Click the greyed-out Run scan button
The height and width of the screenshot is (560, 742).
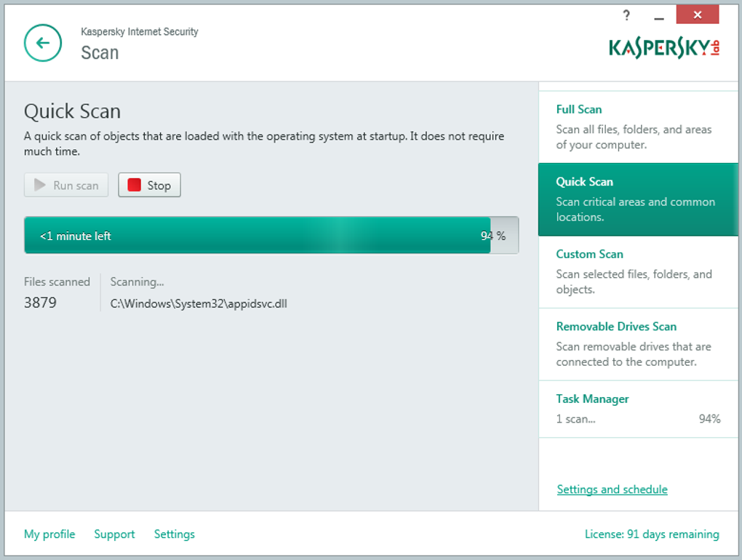pyautogui.click(x=66, y=185)
